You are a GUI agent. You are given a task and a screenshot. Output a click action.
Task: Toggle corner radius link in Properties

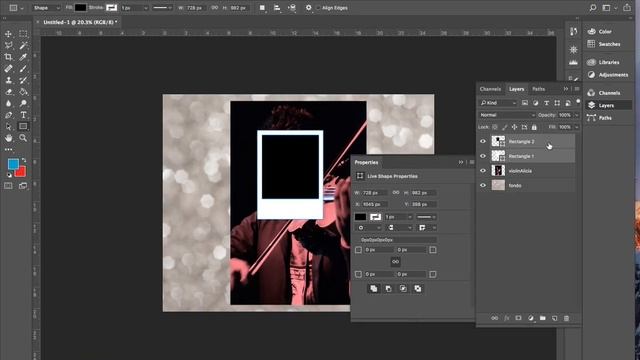click(395, 262)
